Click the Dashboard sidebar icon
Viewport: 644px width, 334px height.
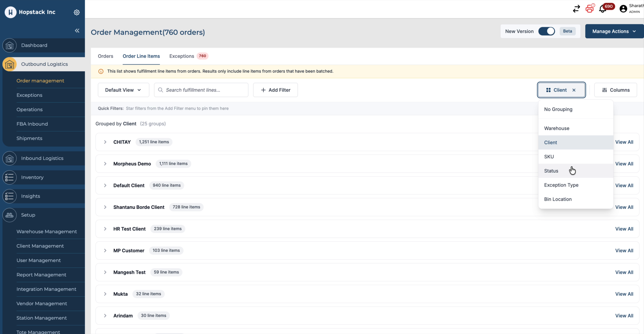[10, 45]
